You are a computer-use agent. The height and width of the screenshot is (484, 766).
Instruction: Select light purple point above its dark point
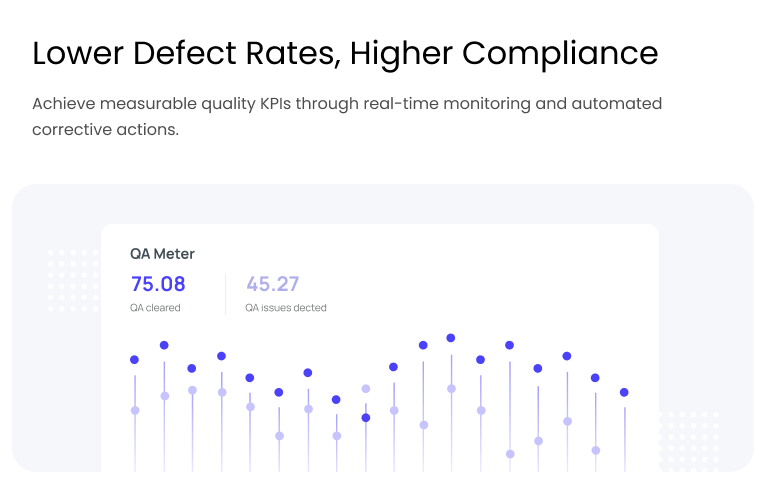(x=366, y=389)
